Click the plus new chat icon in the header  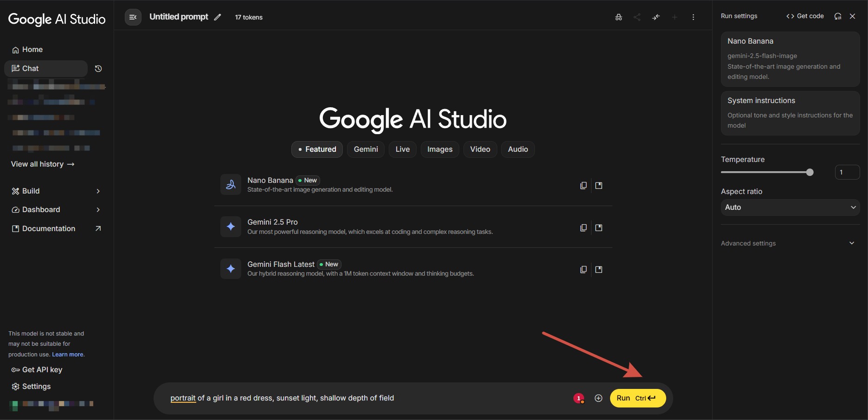(x=675, y=17)
